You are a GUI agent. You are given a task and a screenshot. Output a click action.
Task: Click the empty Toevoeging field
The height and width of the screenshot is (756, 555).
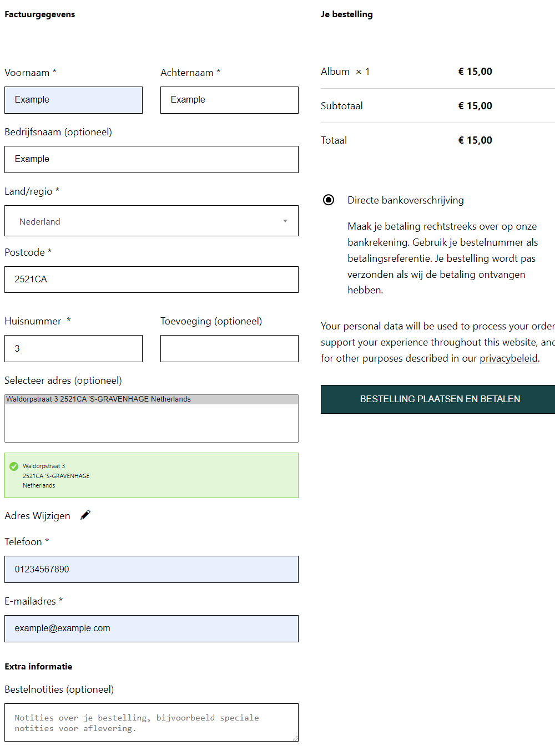point(229,348)
